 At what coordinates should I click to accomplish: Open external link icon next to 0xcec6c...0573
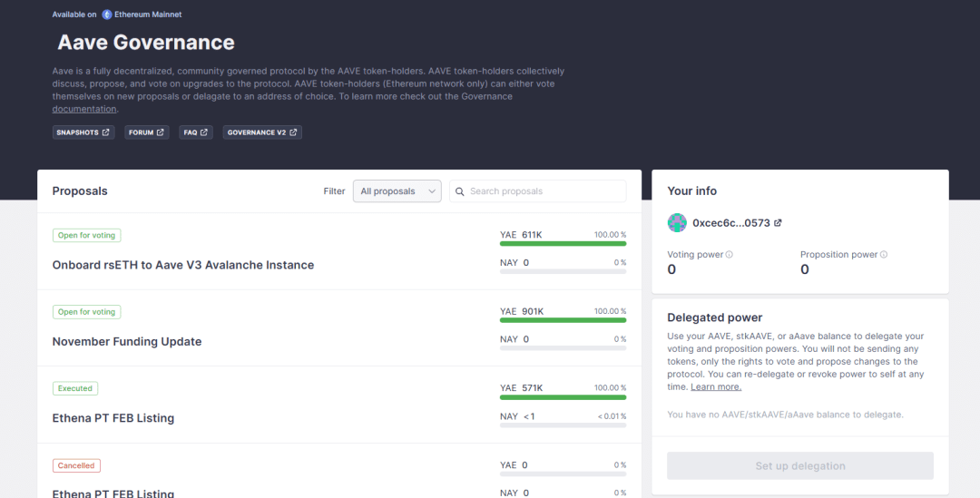tap(778, 223)
